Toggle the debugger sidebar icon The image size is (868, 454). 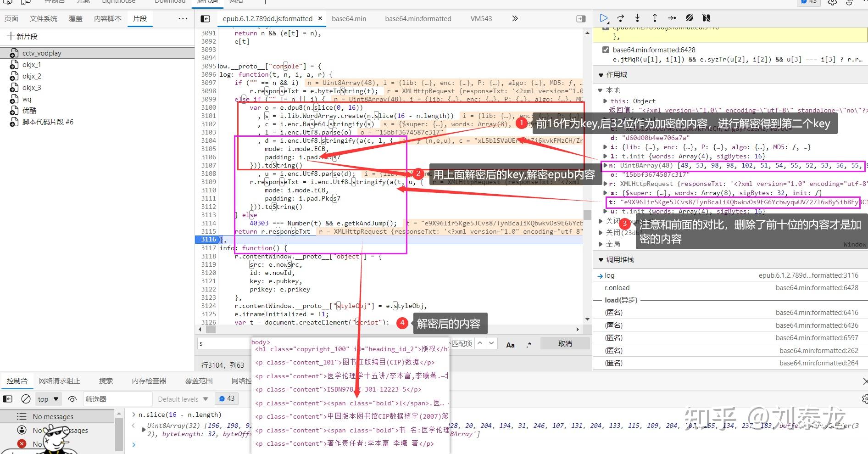[581, 19]
